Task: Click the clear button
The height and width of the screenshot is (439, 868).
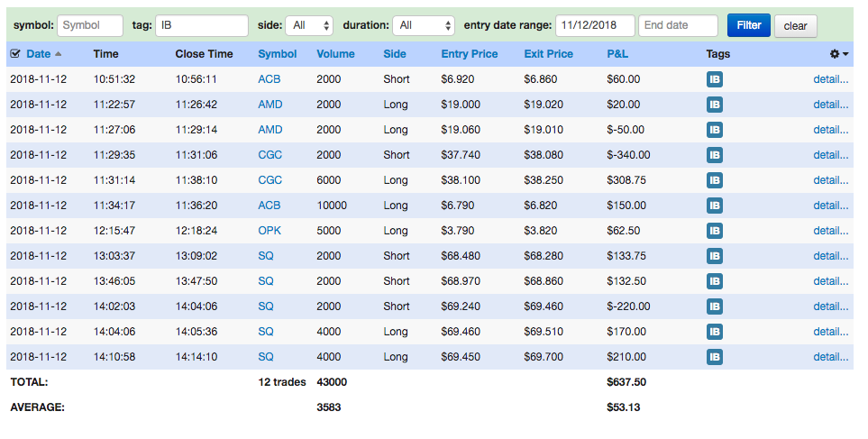Action: click(x=795, y=26)
